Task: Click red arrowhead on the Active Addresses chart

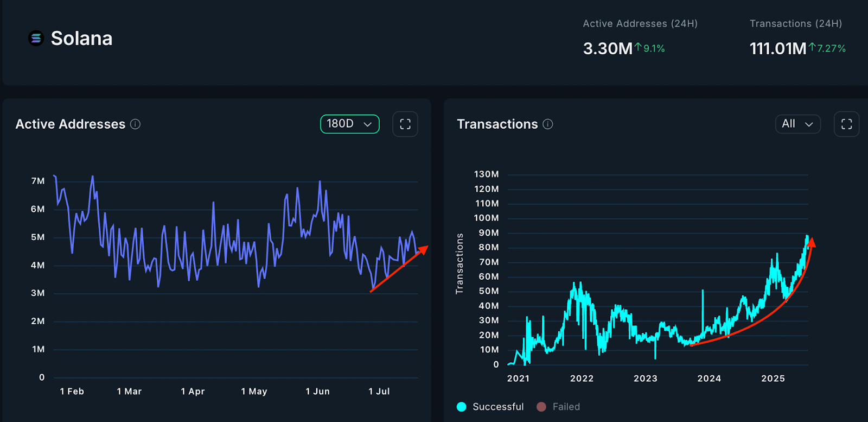Action: pyautogui.click(x=424, y=249)
